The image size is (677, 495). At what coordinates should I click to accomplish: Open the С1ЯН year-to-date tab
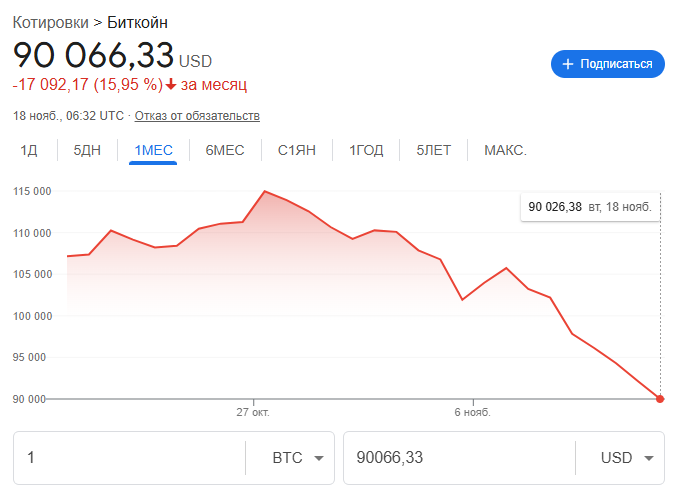tap(297, 151)
